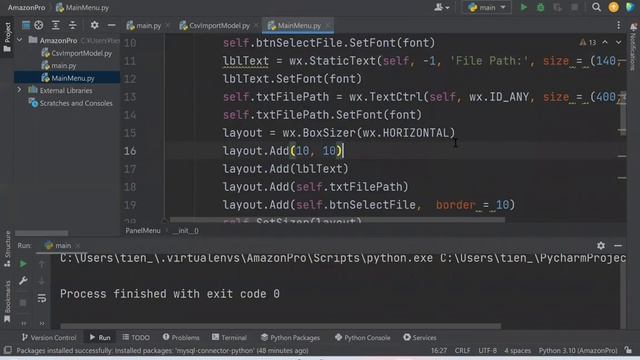Run with coverage icon in top toolbar
The image size is (640, 360).
coord(557,7)
